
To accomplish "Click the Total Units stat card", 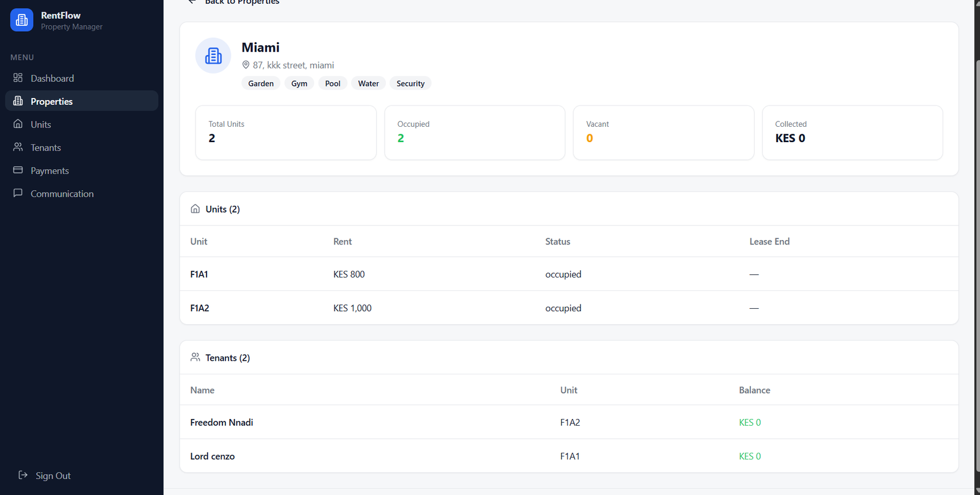I will tap(286, 132).
